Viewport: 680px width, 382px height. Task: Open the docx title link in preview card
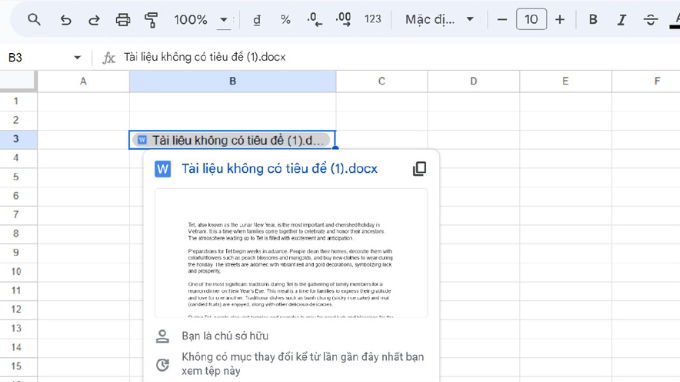(279, 168)
